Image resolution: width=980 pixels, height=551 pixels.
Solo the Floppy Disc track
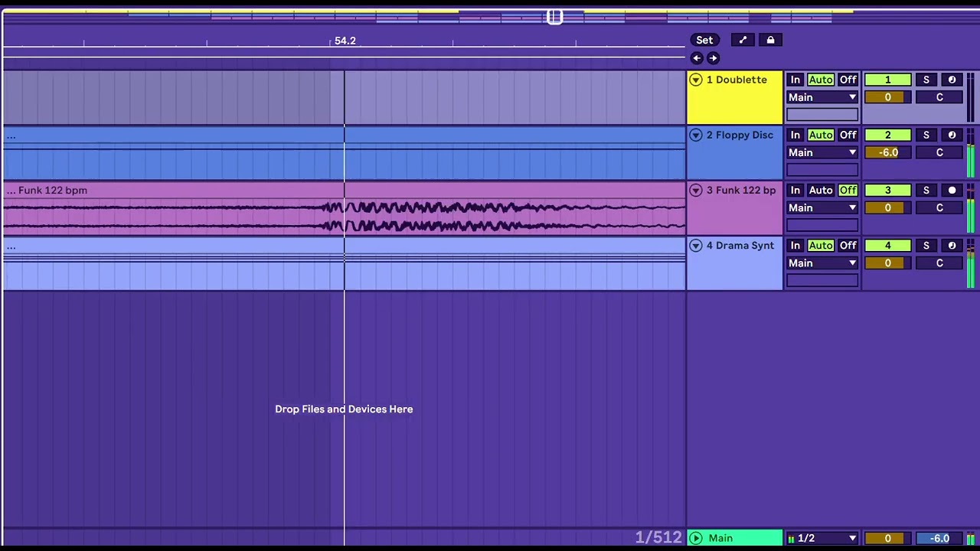click(926, 135)
